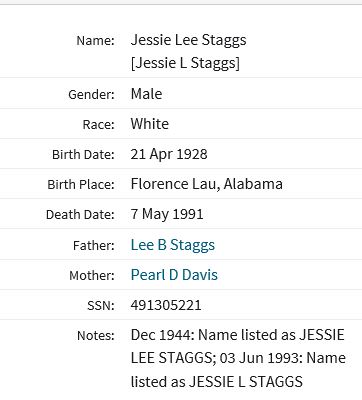Open the Pearl D Davis mother link
This screenshot has height=400, width=362.
[174, 275]
